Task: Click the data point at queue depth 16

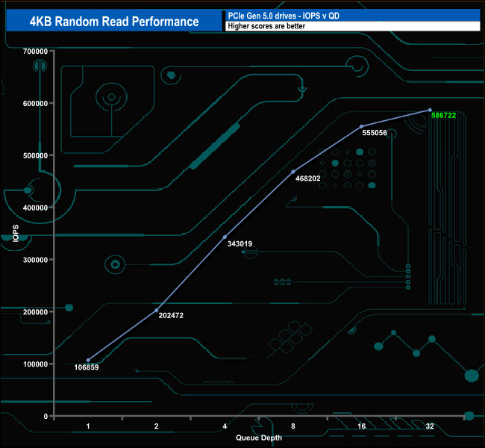Action: pyautogui.click(x=362, y=126)
